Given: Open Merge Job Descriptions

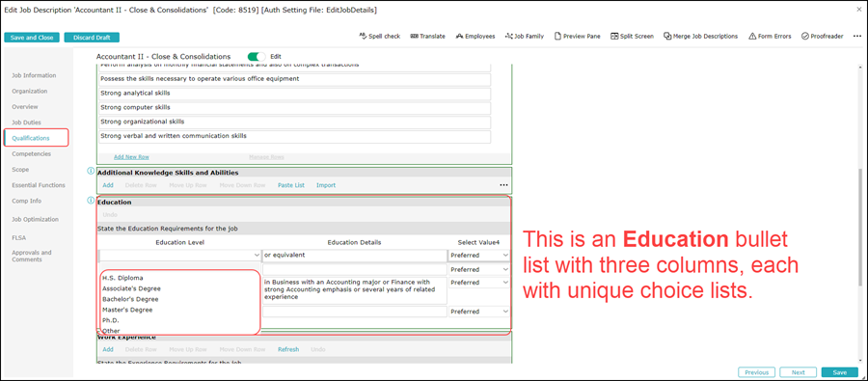Looking at the screenshot, I should (x=701, y=36).
